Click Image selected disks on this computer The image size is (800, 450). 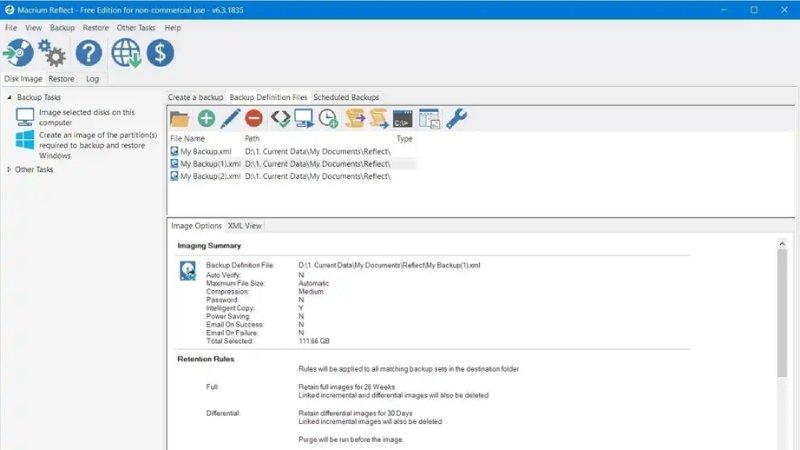[x=87, y=117]
